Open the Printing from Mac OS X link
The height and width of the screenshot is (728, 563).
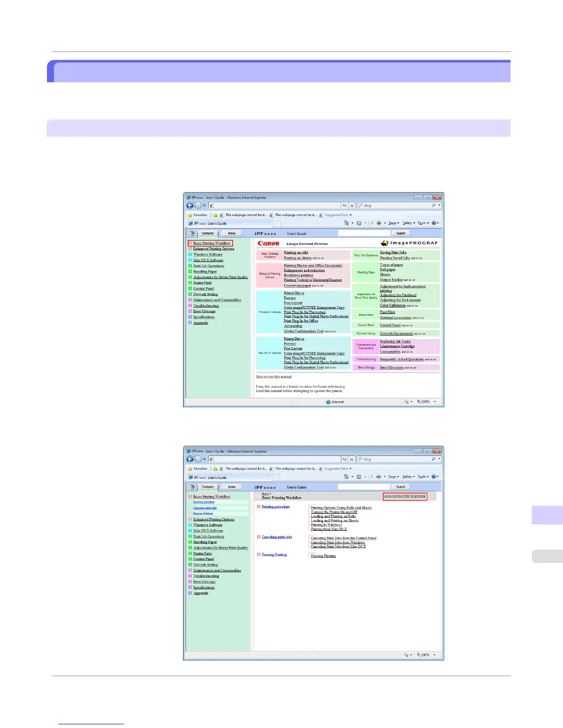[x=329, y=529]
